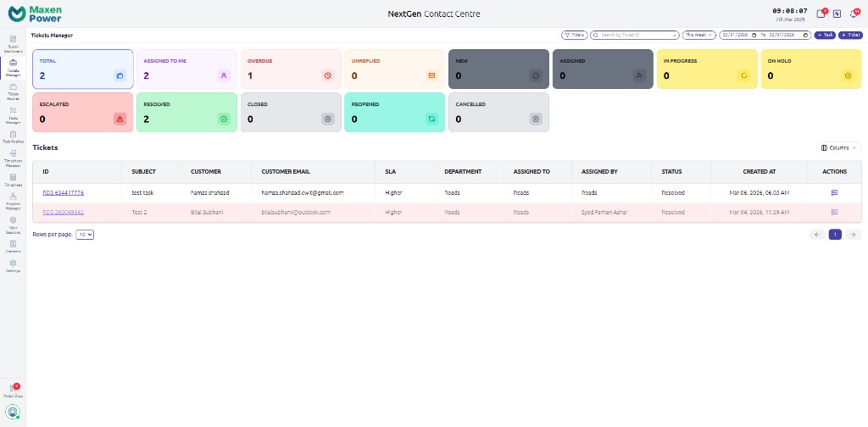The height and width of the screenshot is (427, 868).
Task: Click the activity pulse icon in header
Action: pyautogui.click(x=837, y=14)
